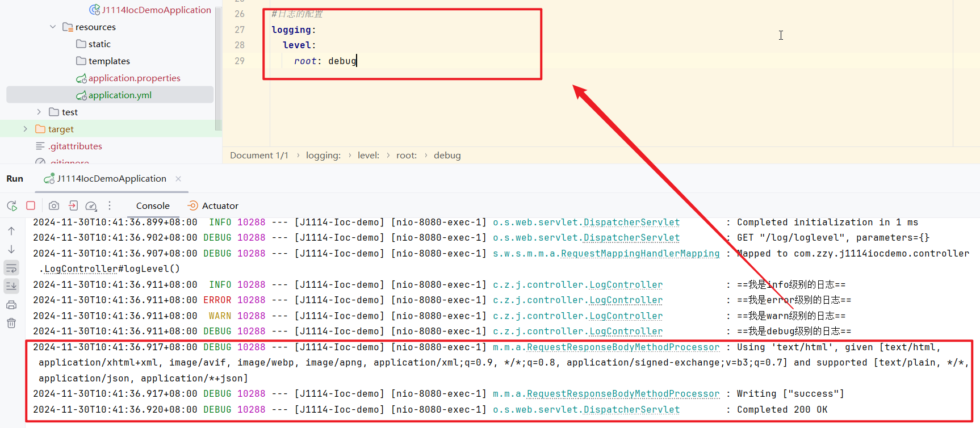Image resolution: width=980 pixels, height=428 pixels.
Task: Click the project tree vertical scrollbar
Action: pos(218,68)
